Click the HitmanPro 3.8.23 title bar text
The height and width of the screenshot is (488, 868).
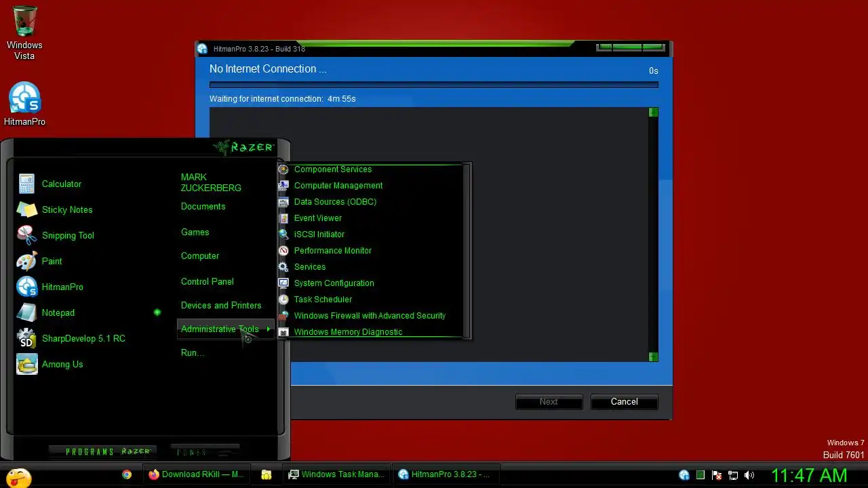[259, 49]
